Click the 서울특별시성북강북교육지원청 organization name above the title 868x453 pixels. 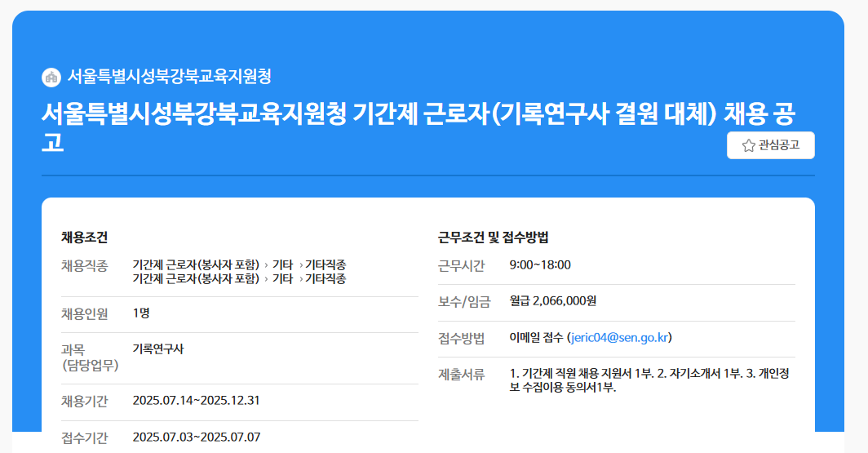pos(169,77)
